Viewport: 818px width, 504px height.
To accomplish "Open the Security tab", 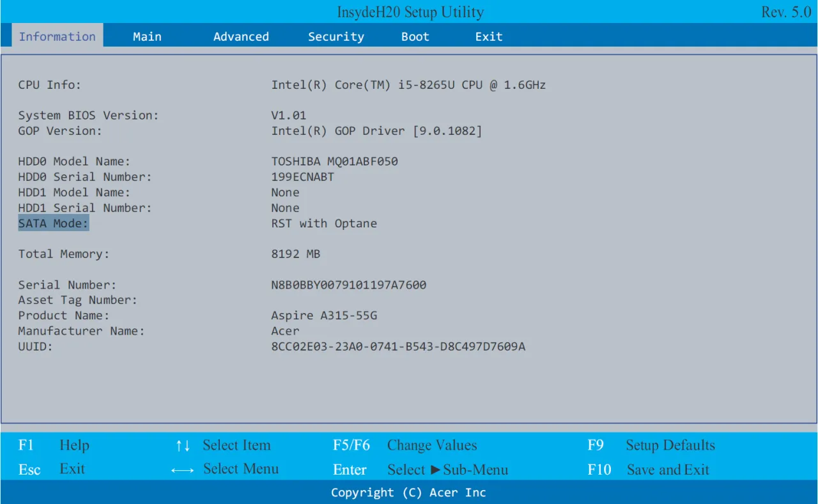I will tap(336, 36).
